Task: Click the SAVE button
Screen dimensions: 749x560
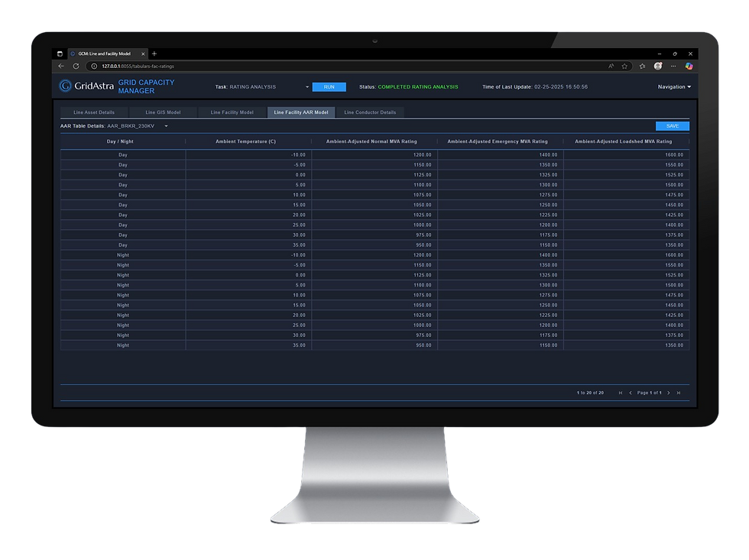Action: click(672, 126)
